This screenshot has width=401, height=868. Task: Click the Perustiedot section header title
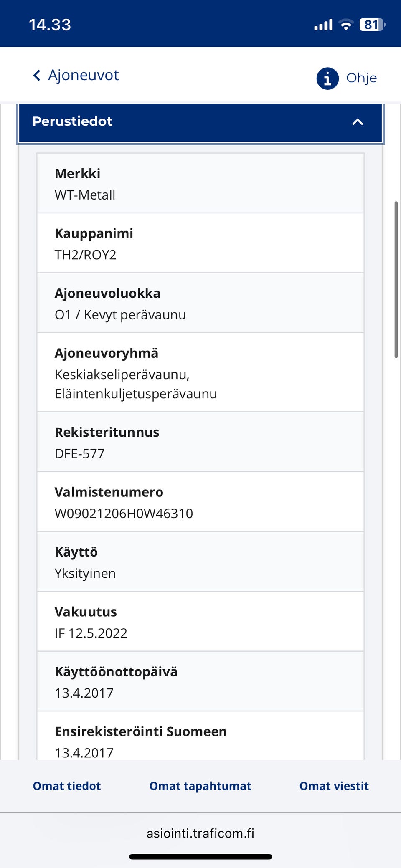72,121
